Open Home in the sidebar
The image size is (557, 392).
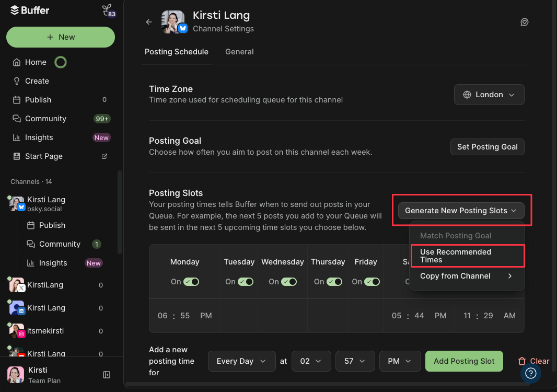click(36, 62)
